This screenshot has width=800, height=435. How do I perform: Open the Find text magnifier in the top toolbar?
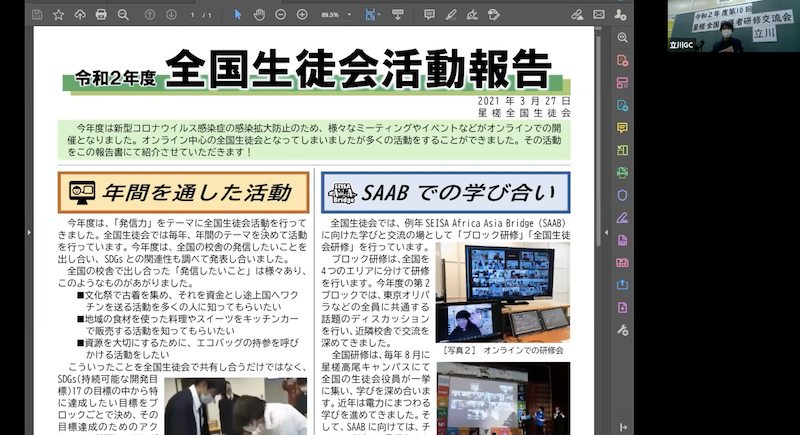coord(123,15)
